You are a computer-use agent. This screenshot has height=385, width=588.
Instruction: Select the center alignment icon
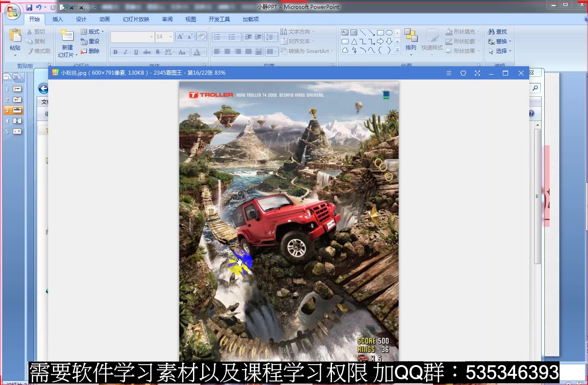point(227,52)
